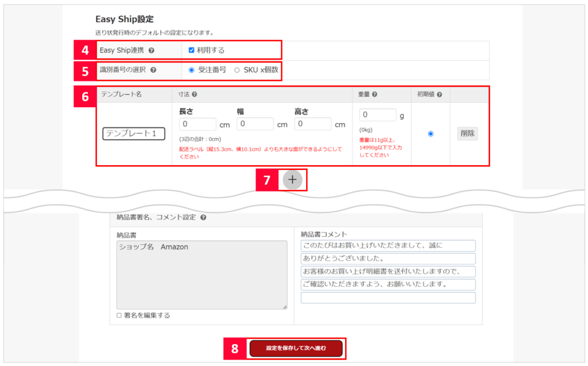The image size is (588, 366).
Task: Enable 署名を編集する checkbox
Action: pyautogui.click(x=119, y=316)
